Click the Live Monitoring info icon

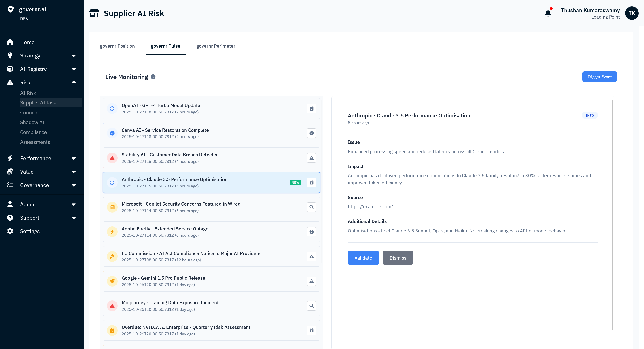[x=153, y=77]
